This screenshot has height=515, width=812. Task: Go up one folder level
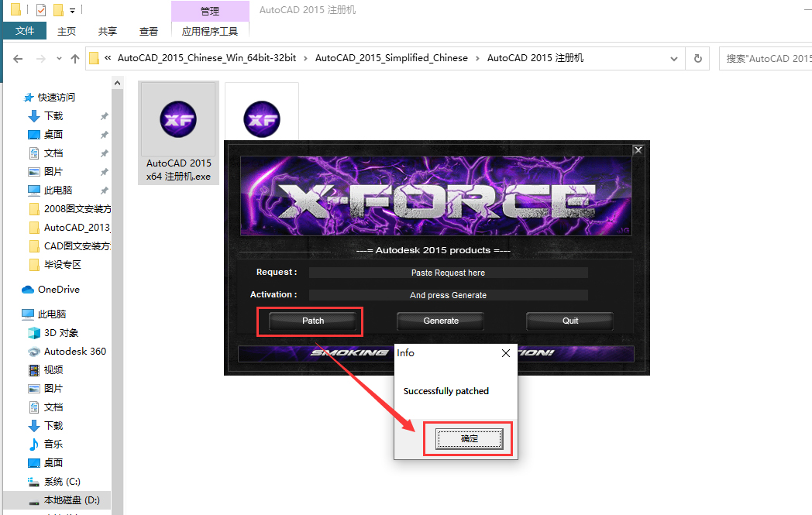coord(75,59)
